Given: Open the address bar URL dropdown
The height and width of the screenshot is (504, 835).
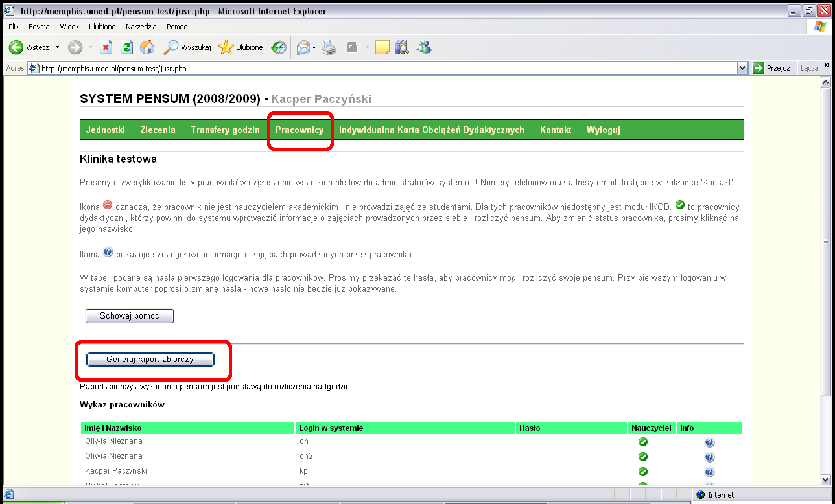Looking at the screenshot, I should click(743, 68).
